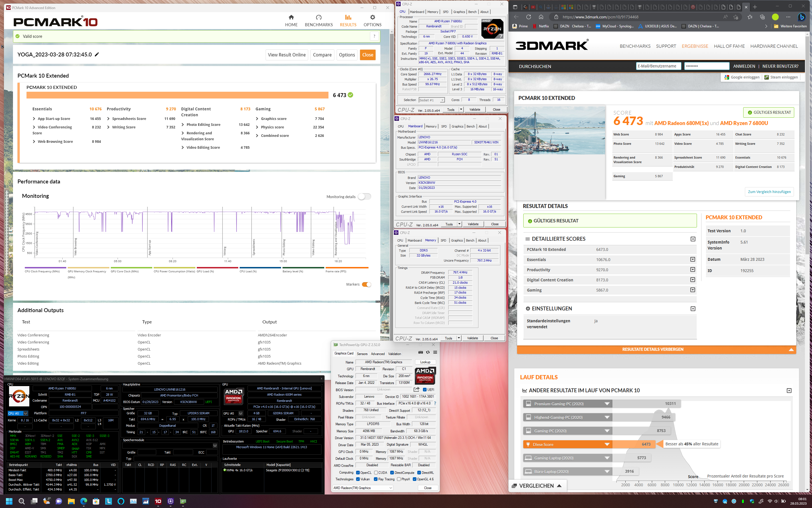This screenshot has width=812, height=508.
Task: Open the GPU selection dropdown in GPU-Z
Action: 363,488
